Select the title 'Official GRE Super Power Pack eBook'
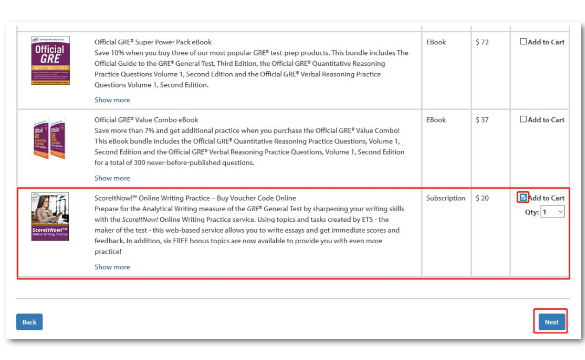Viewport: 585px width, 360px height. point(153,42)
